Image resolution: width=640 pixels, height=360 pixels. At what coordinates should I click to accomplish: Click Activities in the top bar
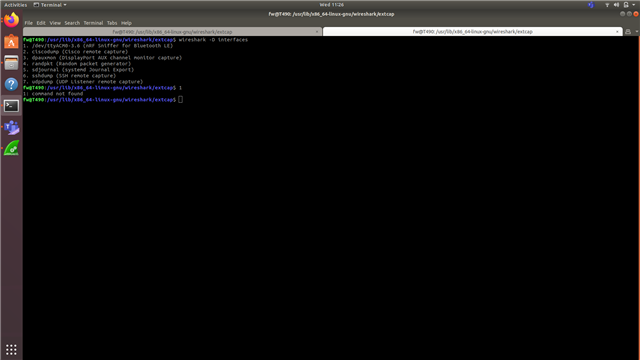(x=16, y=5)
